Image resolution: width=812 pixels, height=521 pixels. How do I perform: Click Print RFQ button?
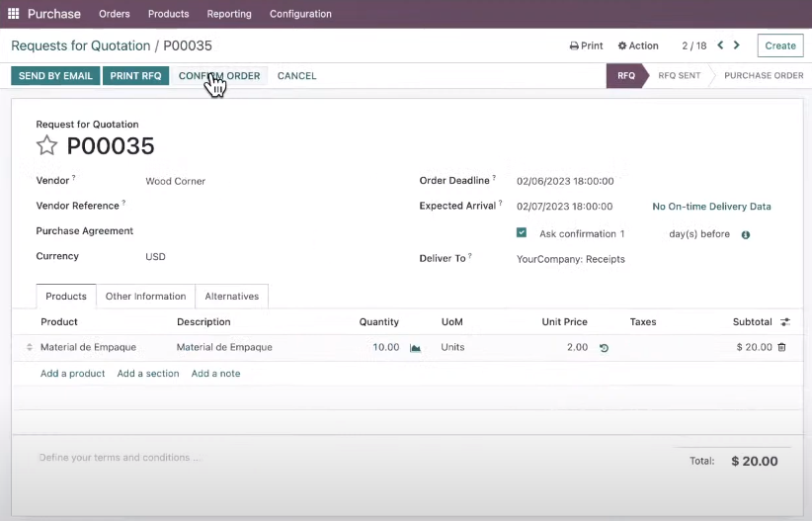coord(135,76)
